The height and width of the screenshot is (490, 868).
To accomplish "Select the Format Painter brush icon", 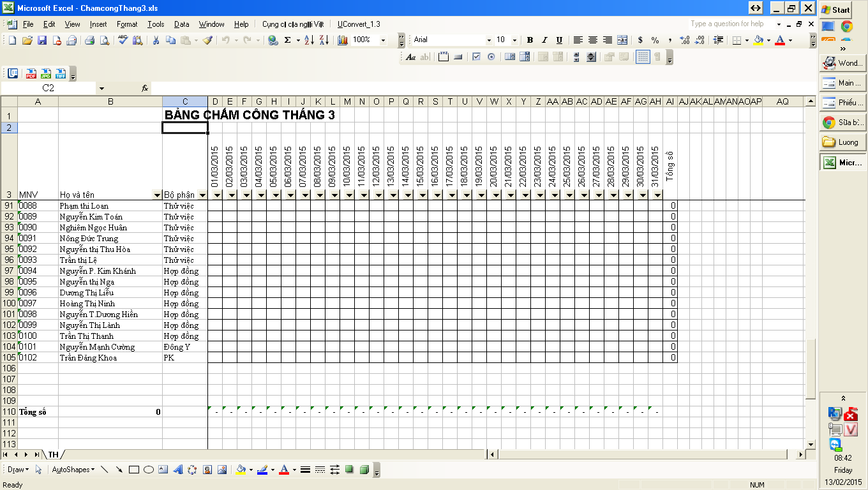I will 207,40.
